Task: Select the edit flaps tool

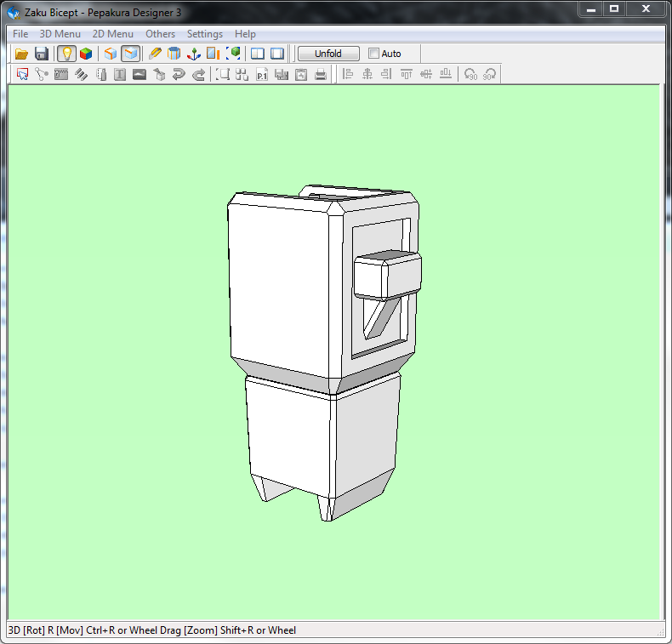Action: tap(61, 74)
